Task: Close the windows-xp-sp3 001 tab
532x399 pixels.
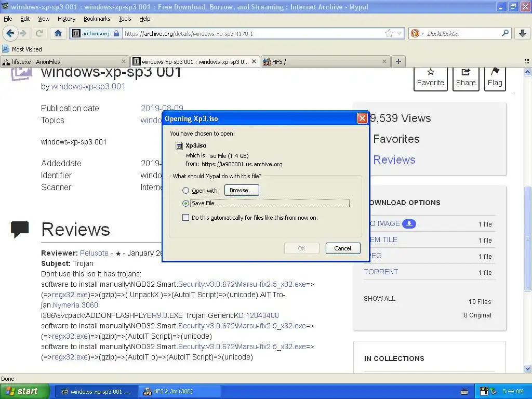Action: pos(254,61)
